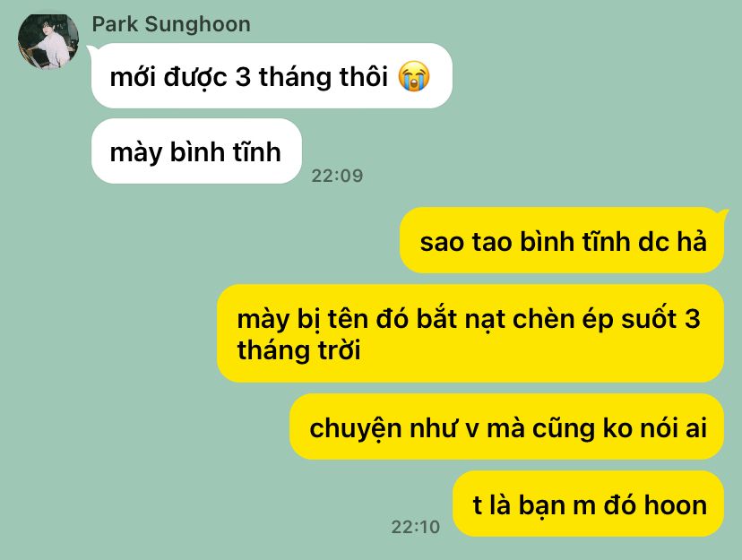This screenshot has height=560, width=742.
Task: Tap the number 3 in the received message
Action: coord(243,76)
